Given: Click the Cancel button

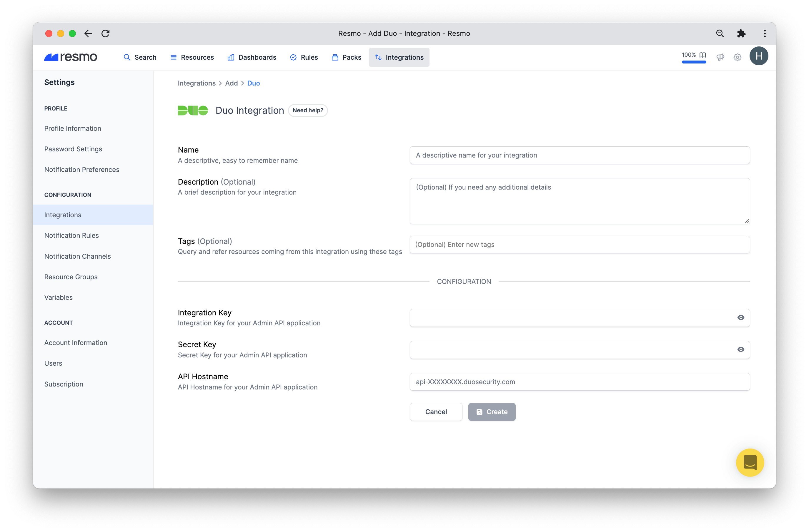Looking at the screenshot, I should pyautogui.click(x=436, y=412).
